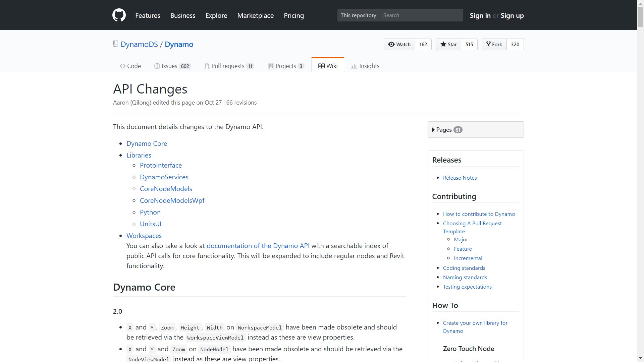
Task: Click the Wiki book icon
Action: tap(321, 66)
